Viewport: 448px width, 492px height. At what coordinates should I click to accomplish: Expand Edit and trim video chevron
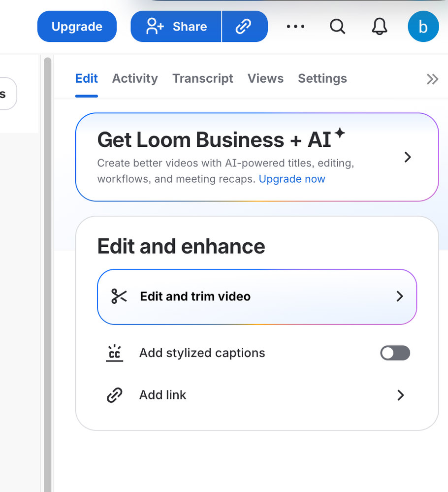click(x=399, y=296)
